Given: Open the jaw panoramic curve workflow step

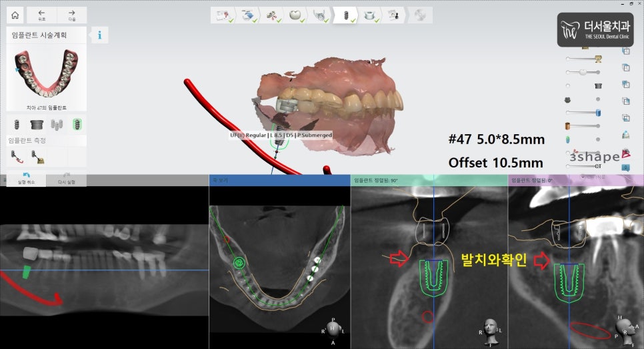Looking at the screenshot, I should (319, 15).
